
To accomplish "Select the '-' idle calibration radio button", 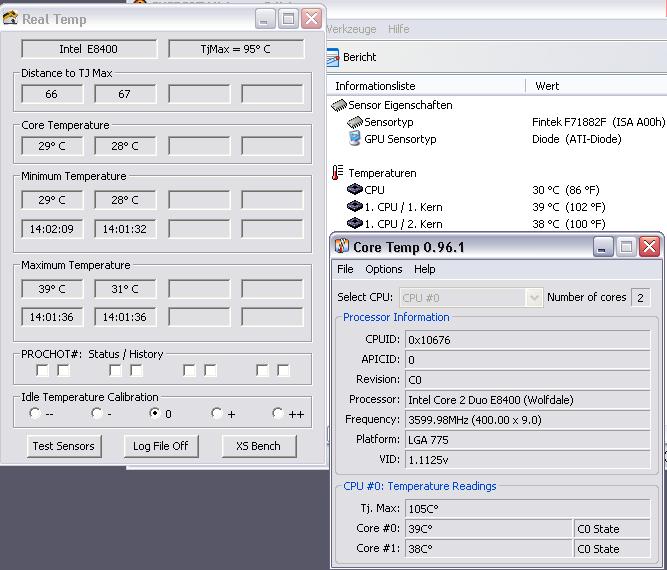I will click(x=97, y=413).
